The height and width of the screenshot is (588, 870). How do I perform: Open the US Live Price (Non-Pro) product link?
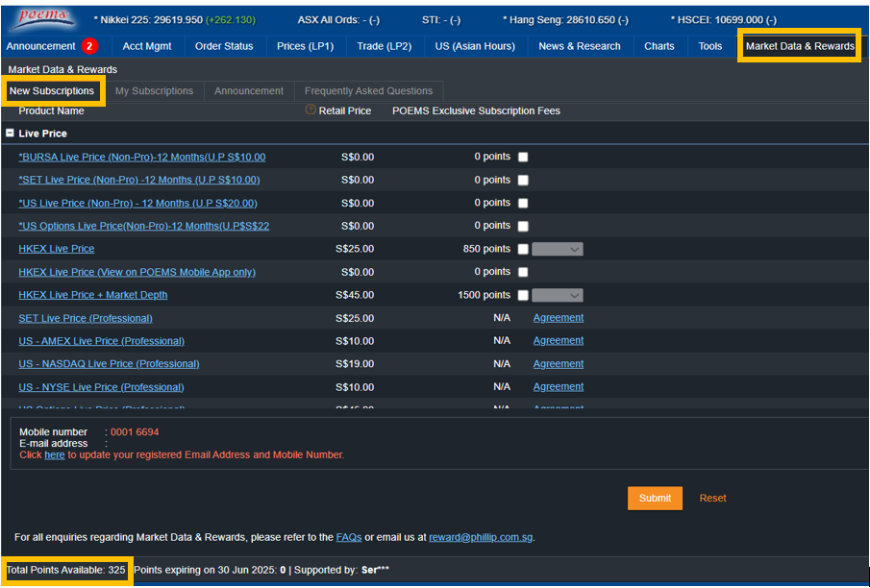pos(137,203)
